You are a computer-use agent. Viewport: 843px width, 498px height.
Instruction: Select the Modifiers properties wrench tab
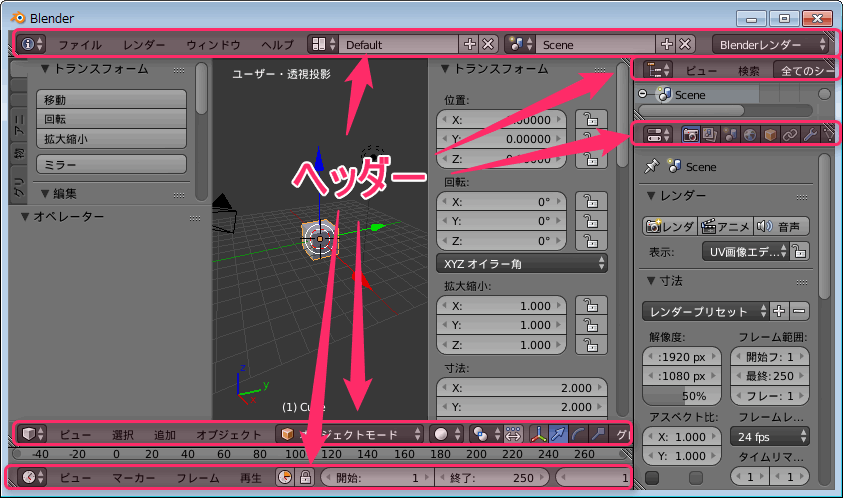(809, 134)
